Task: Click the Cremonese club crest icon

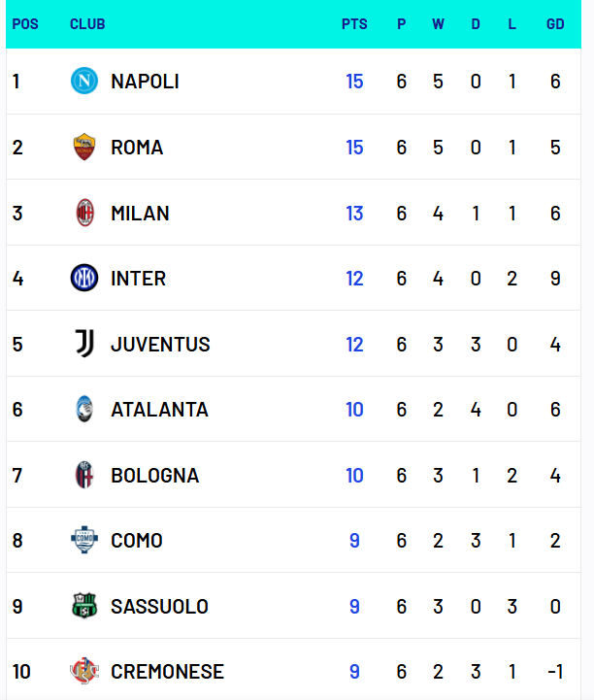Action: pos(84,672)
